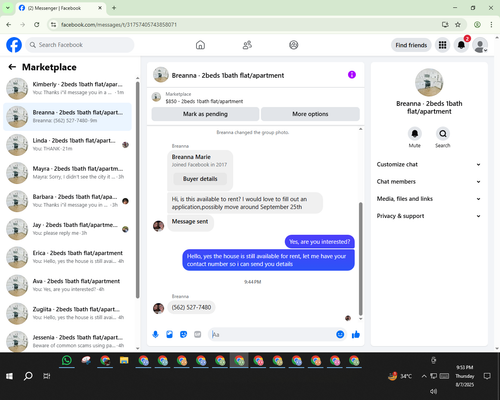The width and height of the screenshot is (500, 400).
Task: Open the tab search dropdown arrow
Action: pyautogui.click(x=8, y=8)
